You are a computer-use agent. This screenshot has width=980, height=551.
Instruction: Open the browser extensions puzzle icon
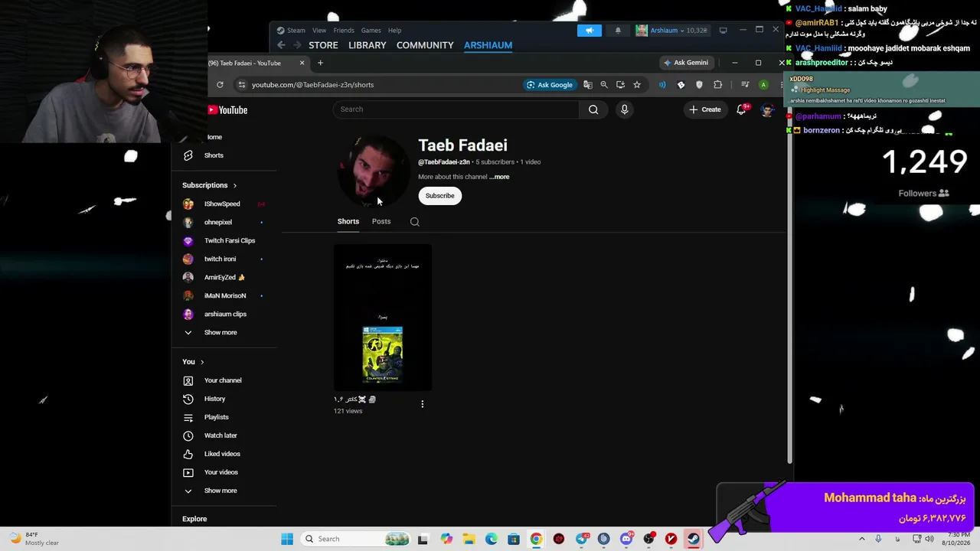click(718, 85)
